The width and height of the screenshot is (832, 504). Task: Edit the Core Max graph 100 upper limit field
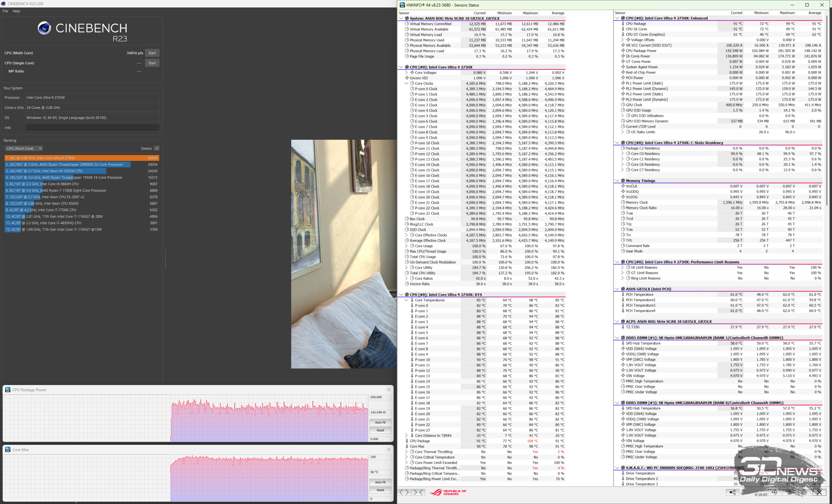380,457
